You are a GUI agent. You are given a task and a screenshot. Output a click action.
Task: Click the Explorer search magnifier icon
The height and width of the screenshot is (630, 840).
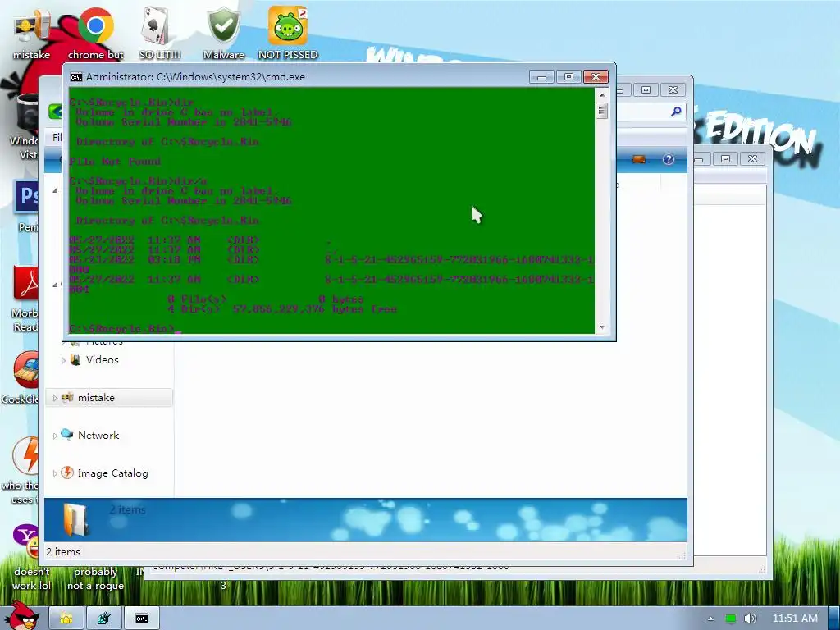[x=676, y=112]
